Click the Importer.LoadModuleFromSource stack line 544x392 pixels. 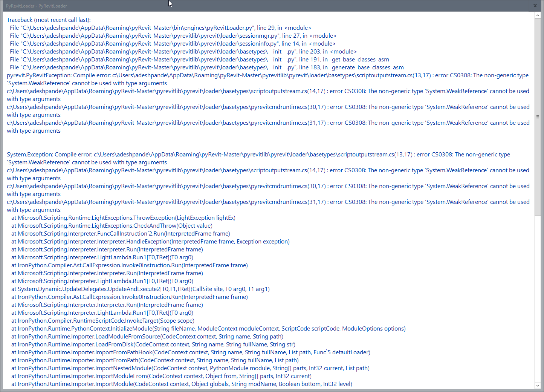click(x=147, y=337)
